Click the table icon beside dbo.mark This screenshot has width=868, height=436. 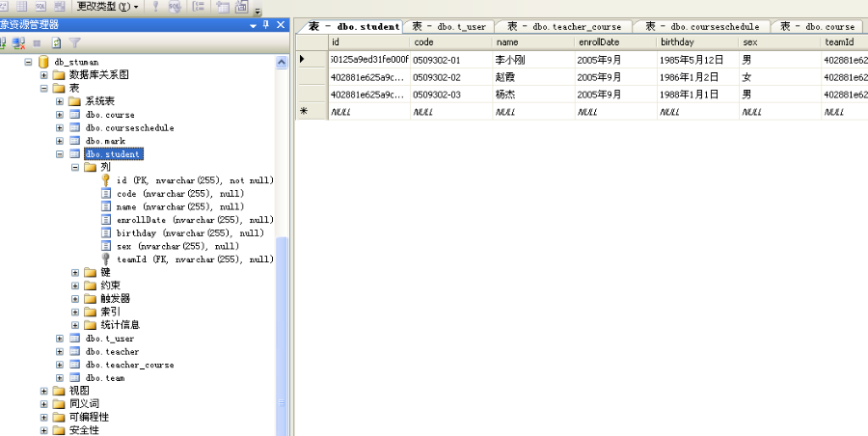pyautogui.click(x=74, y=141)
